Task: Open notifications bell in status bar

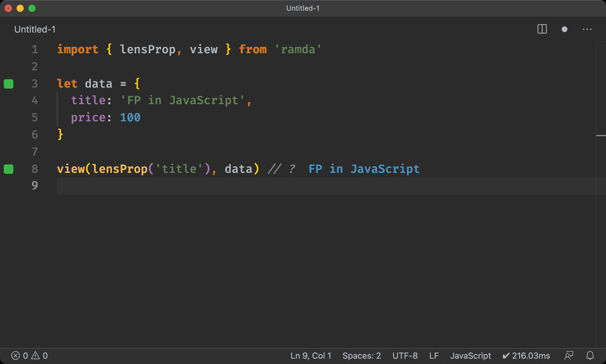Action: (590, 355)
